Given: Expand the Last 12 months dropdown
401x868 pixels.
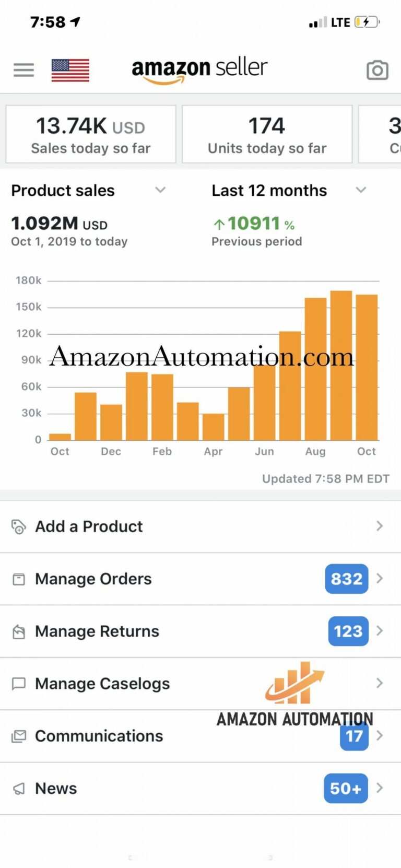Looking at the screenshot, I should [361, 190].
